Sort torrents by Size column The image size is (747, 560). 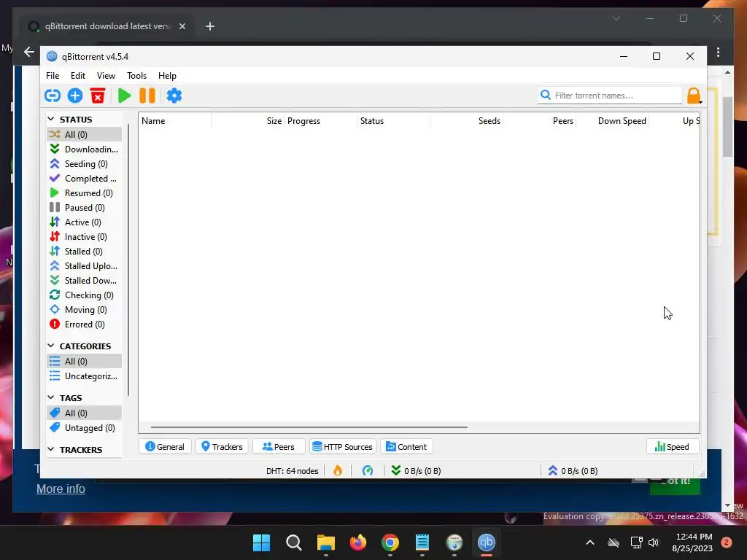point(248,121)
